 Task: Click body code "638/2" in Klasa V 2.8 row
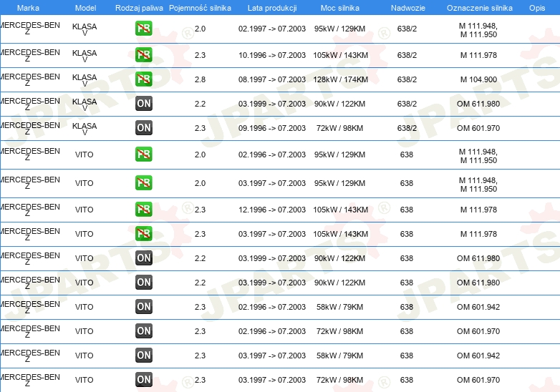(407, 79)
